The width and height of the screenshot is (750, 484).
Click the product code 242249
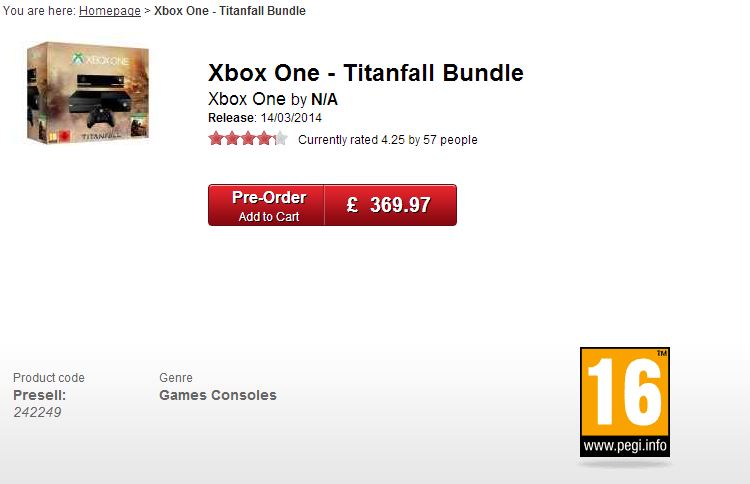[37, 412]
